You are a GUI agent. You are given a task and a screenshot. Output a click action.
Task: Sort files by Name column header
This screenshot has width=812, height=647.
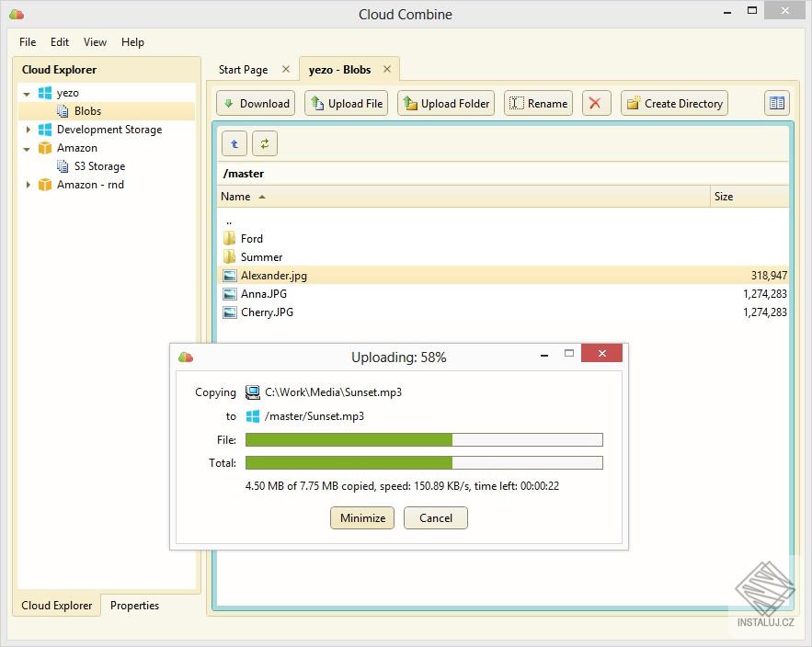[x=235, y=197]
